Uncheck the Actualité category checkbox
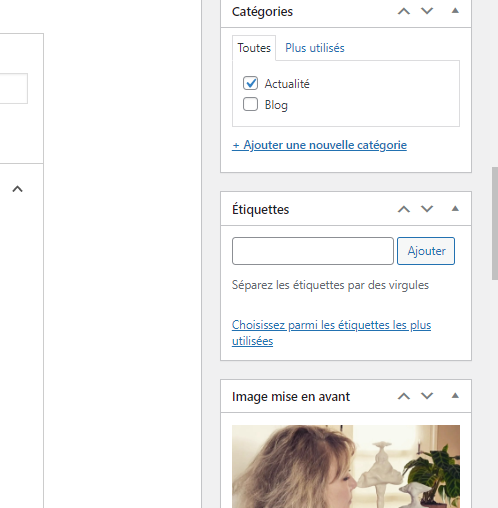This screenshot has width=498, height=508. 250,83
